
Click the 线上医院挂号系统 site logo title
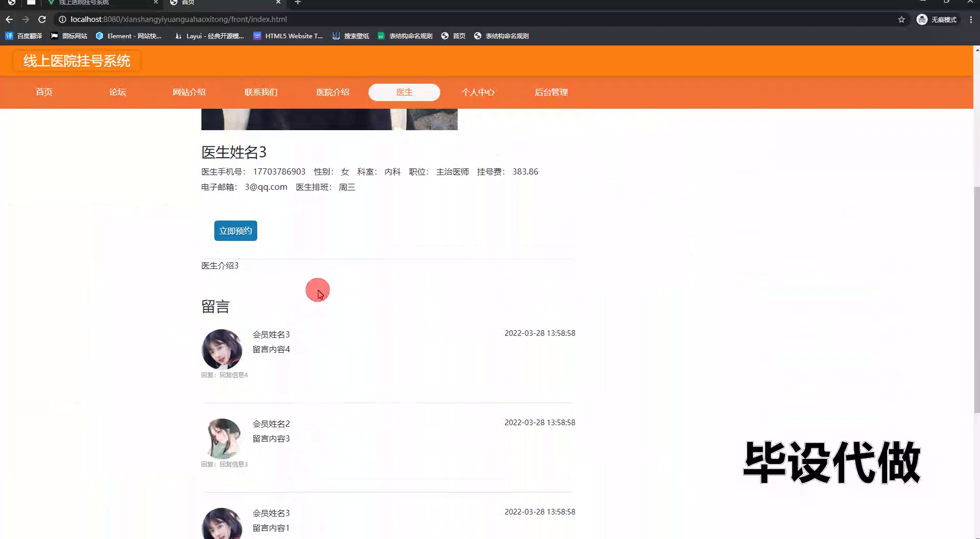(x=77, y=61)
